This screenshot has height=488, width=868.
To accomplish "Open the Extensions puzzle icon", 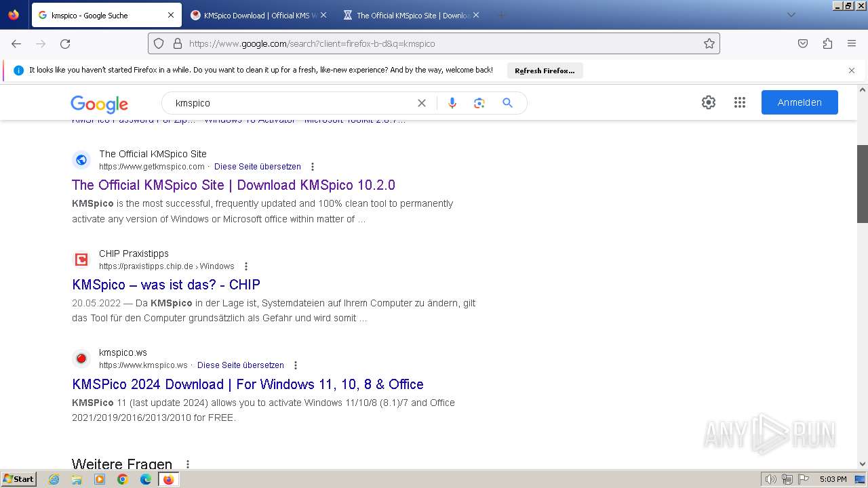I will pos(827,43).
